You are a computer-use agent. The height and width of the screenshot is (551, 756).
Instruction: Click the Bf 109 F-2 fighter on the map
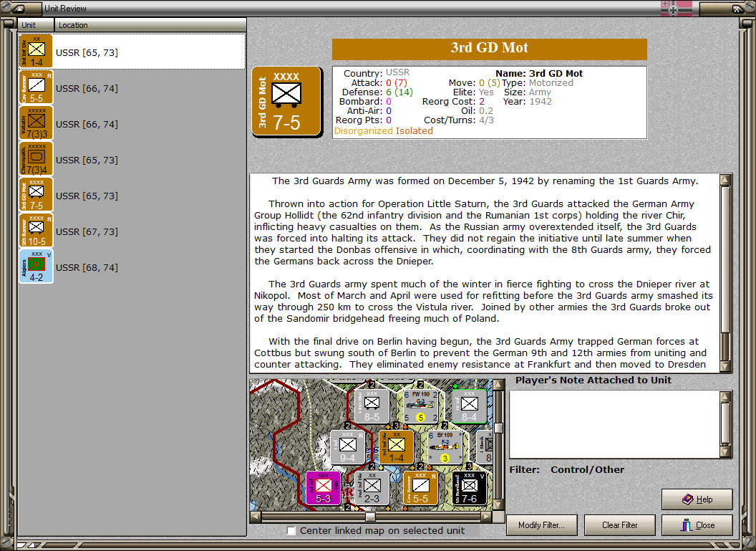click(x=445, y=447)
